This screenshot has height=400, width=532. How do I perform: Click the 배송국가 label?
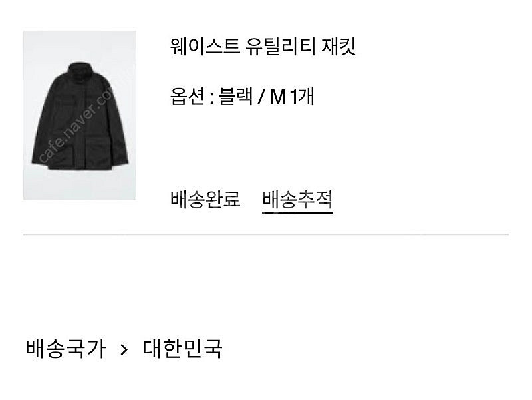click(x=65, y=348)
